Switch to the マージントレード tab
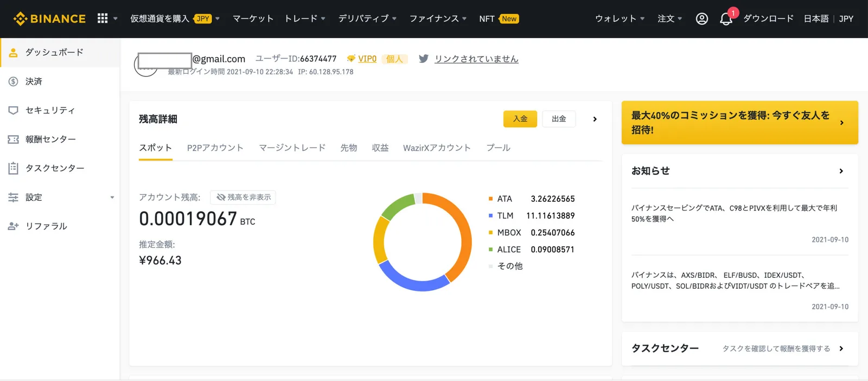The width and height of the screenshot is (868, 381). 292,148
